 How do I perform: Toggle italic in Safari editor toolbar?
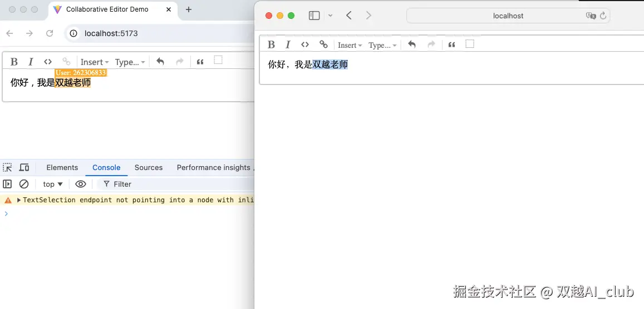coord(288,44)
